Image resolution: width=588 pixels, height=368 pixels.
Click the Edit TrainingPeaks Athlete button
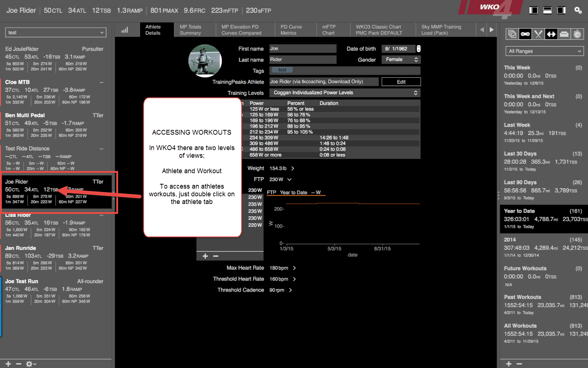[401, 82]
